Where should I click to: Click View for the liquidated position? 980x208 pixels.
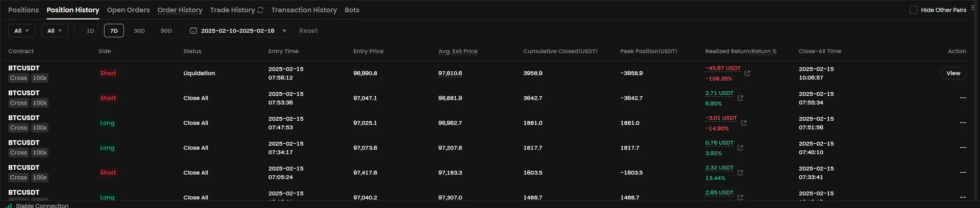tap(953, 73)
